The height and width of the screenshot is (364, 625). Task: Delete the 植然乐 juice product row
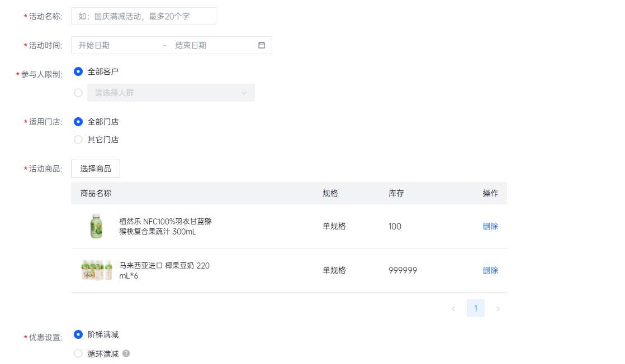coord(490,226)
